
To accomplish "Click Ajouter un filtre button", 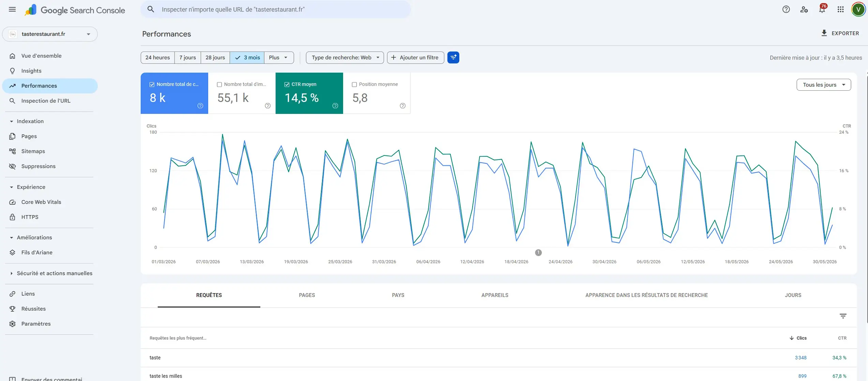I will click(x=415, y=57).
